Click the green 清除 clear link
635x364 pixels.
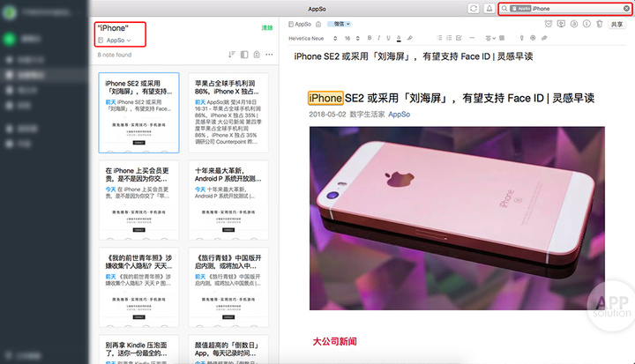[x=267, y=28]
